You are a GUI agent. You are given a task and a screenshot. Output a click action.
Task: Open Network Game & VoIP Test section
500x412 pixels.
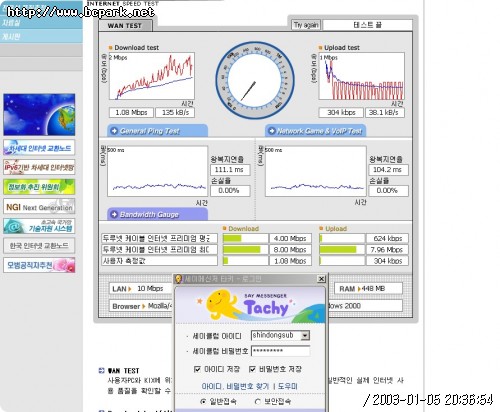coord(315,131)
